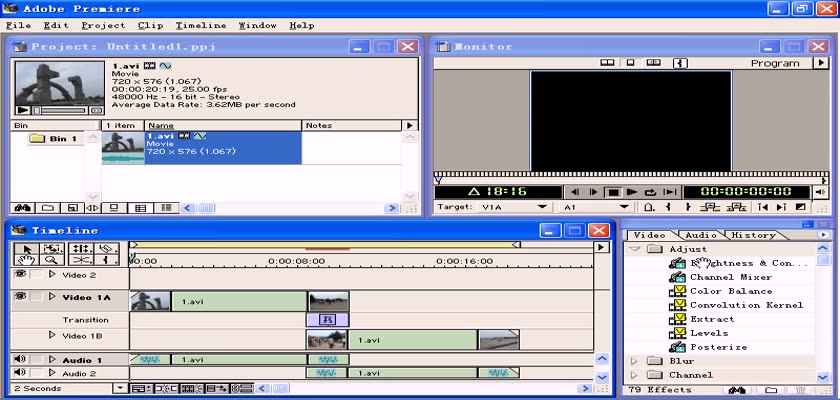Step one frame back in Monitor

[x=575, y=192]
